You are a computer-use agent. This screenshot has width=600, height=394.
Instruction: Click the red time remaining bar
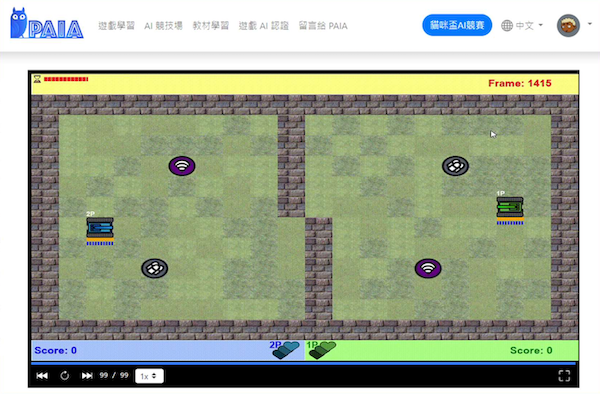pyautogui.click(x=66, y=79)
